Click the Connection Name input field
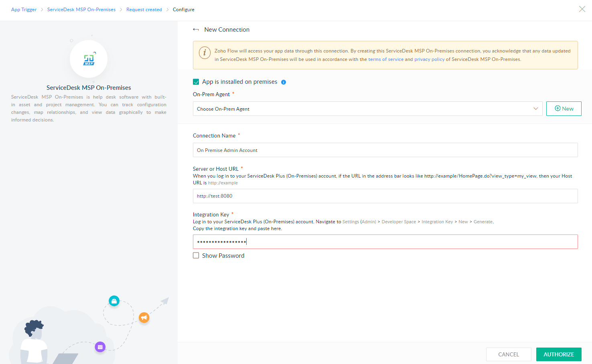 385,150
